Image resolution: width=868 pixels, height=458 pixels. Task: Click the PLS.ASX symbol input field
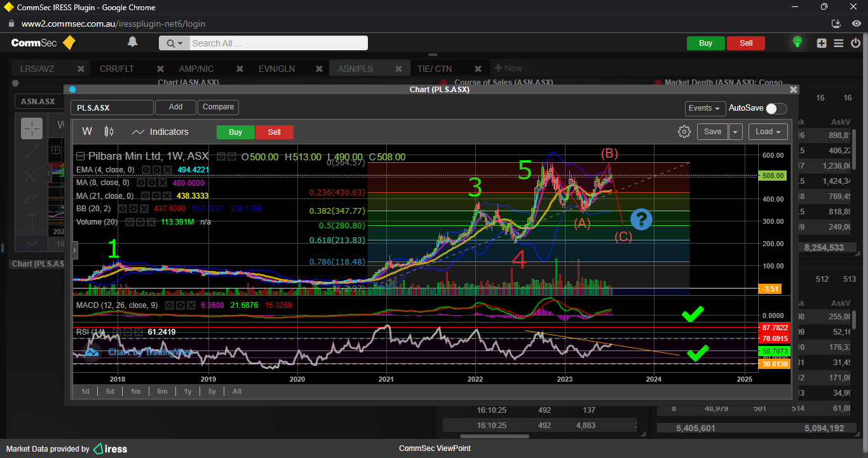(112, 108)
